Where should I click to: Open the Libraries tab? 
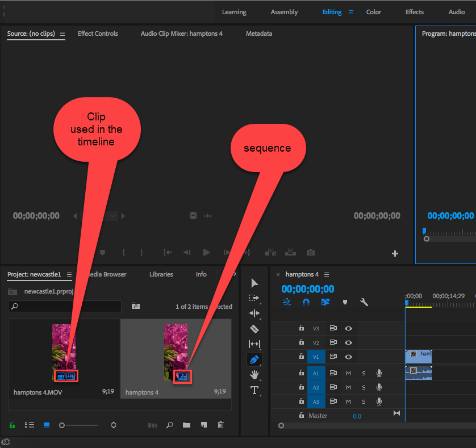click(161, 274)
